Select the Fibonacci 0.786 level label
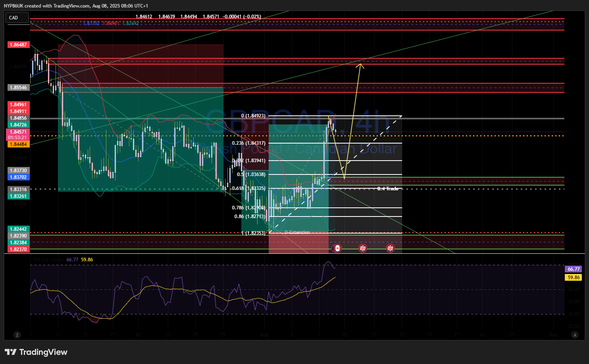Image resolution: width=589 pixels, height=364 pixels. pyautogui.click(x=249, y=208)
